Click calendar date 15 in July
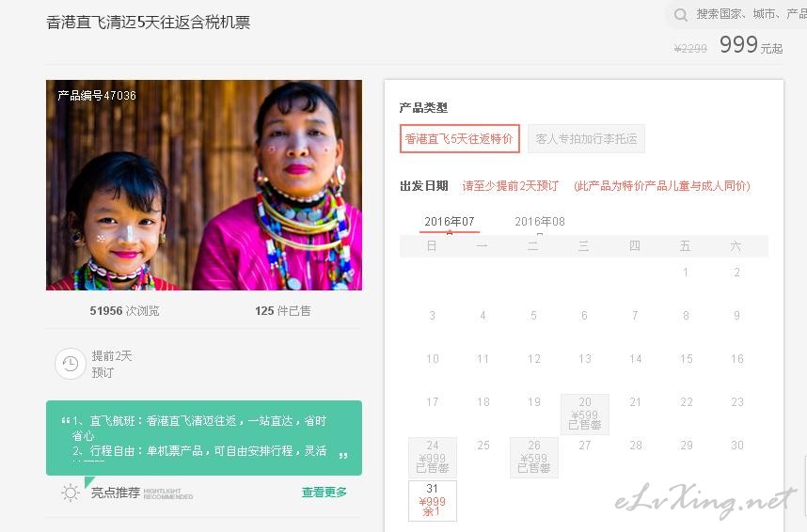 [686, 359]
